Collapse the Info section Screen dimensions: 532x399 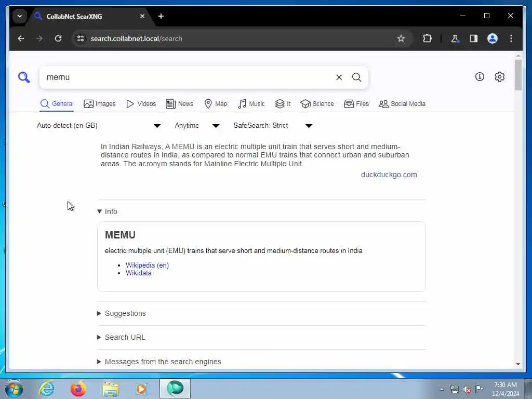click(107, 211)
